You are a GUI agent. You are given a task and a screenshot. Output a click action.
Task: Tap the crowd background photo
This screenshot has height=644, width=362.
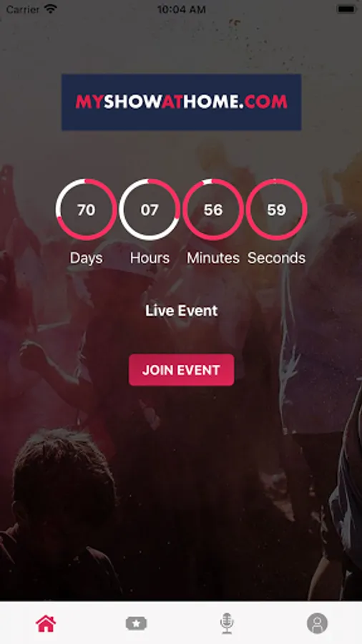pyautogui.click(x=180, y=472)
